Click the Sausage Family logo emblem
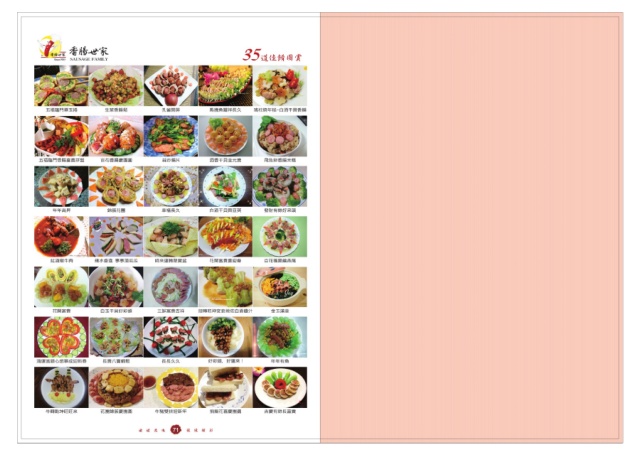This screenshot has height=455, width=640. (51, 48)
